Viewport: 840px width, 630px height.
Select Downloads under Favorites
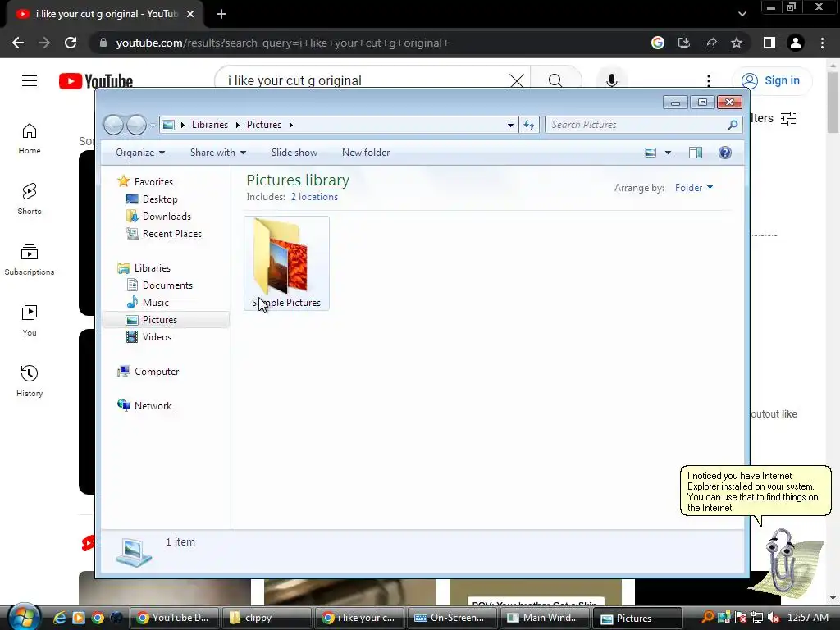point(167,217)
